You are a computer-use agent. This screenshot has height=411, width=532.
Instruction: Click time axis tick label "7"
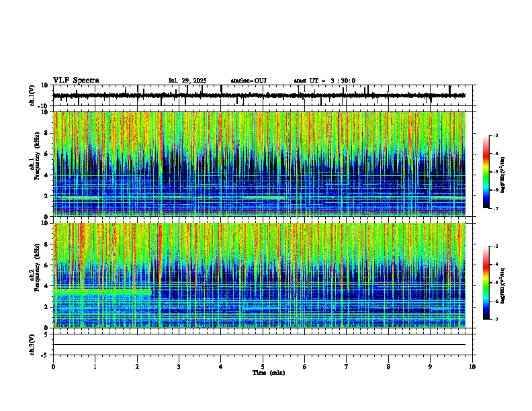[347, 367]
